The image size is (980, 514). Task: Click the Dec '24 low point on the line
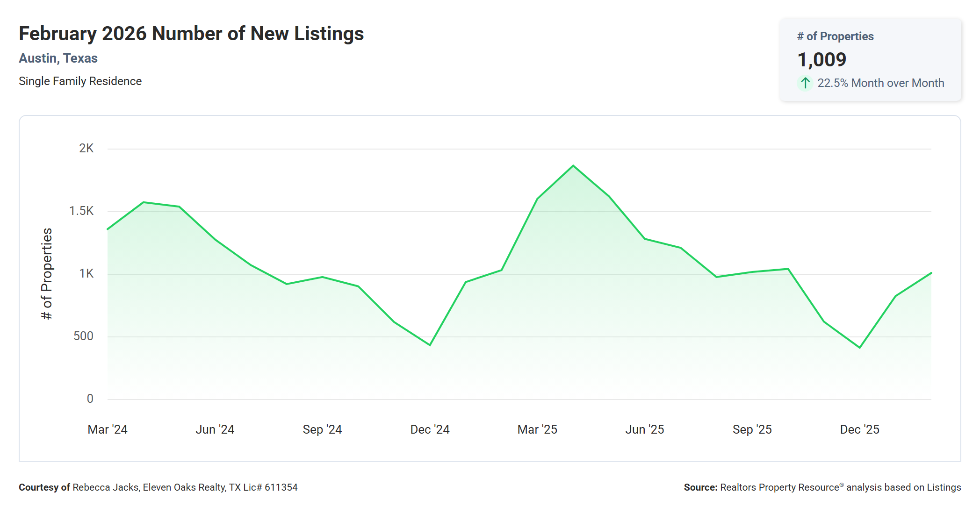tap(430, 345)
